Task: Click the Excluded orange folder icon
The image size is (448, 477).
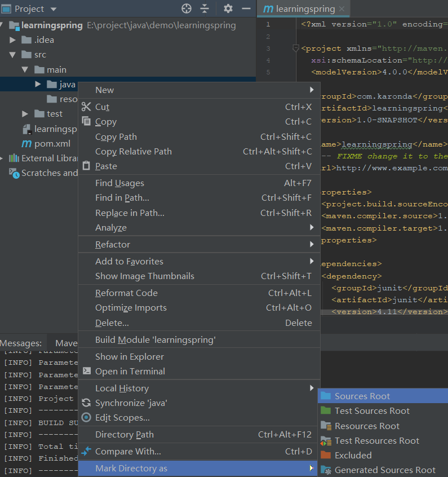Action: coord(326,456)
